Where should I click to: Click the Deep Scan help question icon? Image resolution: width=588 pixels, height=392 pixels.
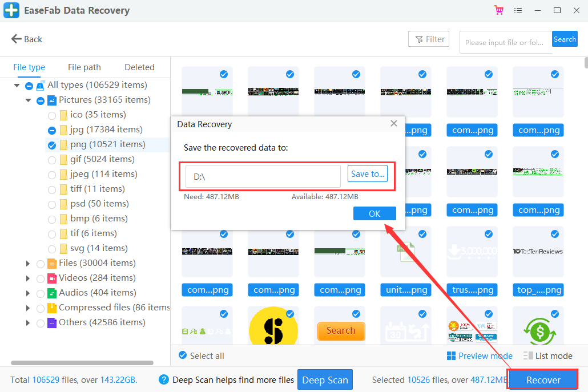pyautogui.click(x=163, y=379)
